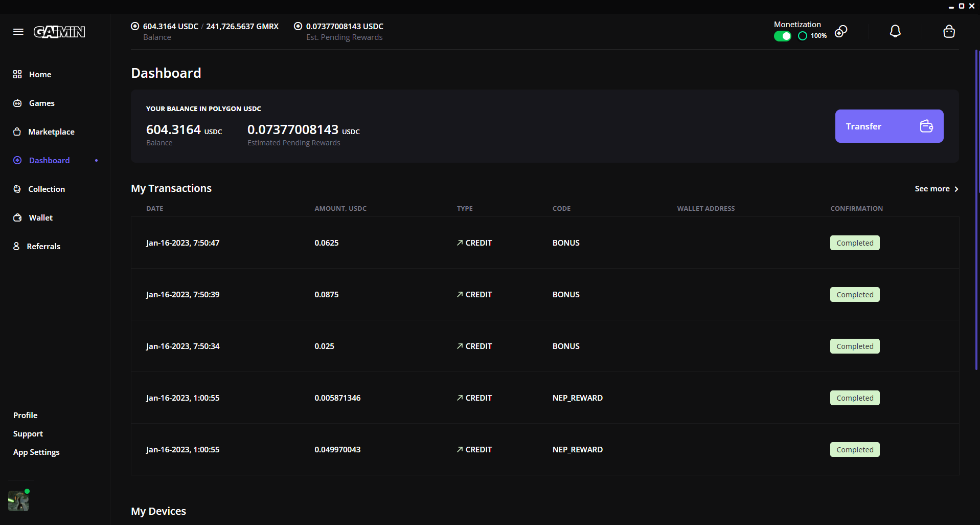980x525 pixels.
Task: Open the Collection page
Action: (46, 189)
